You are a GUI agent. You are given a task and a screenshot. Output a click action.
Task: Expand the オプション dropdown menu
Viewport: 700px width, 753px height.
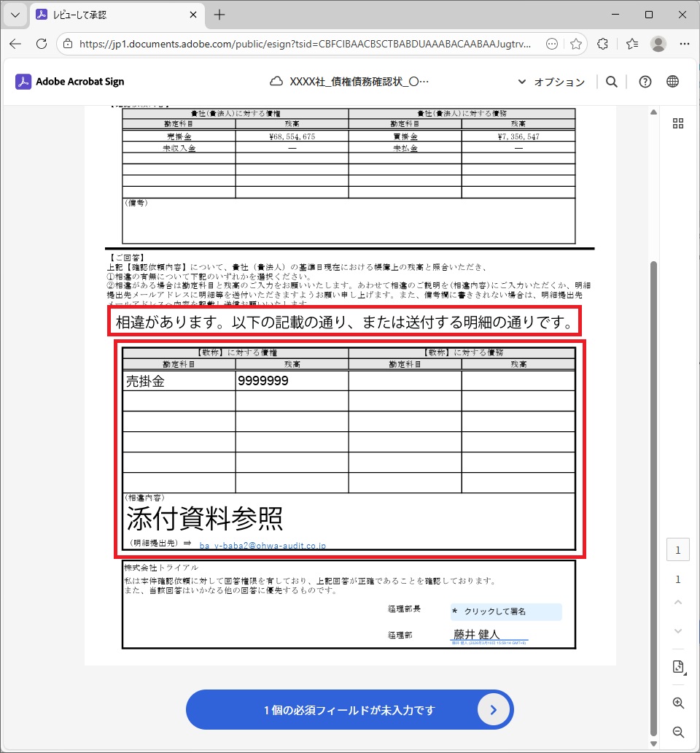tap(551, 82)
